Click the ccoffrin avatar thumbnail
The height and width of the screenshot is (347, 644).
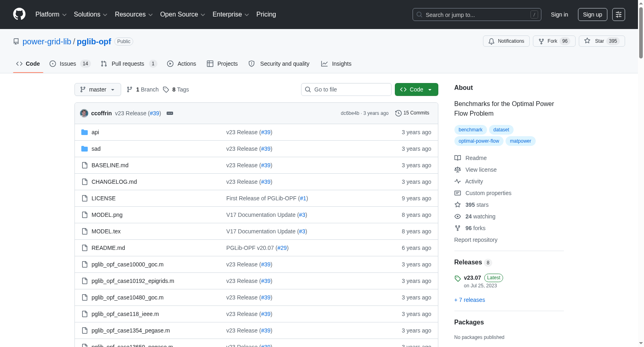[84, 113]
